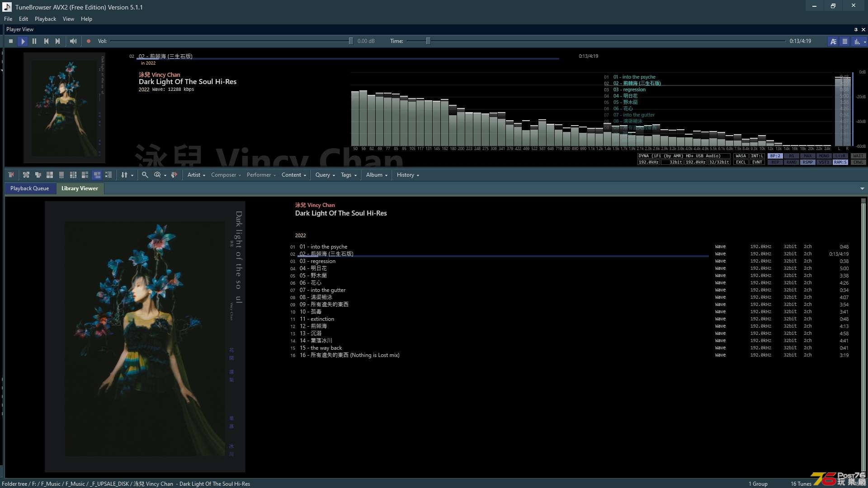Switch to the indented track list view

tap(108, 175)
